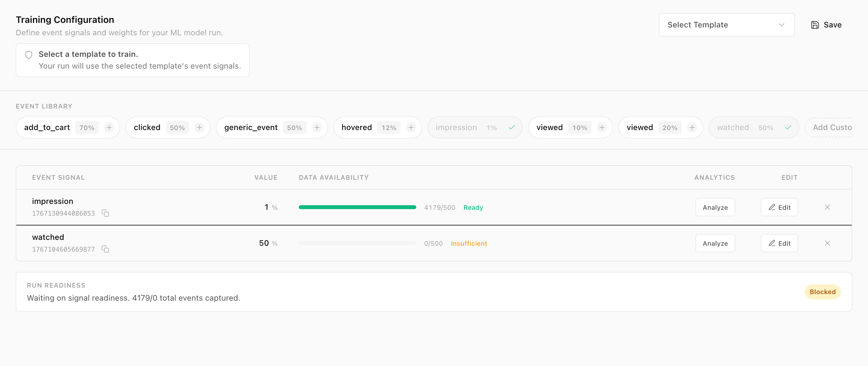The image size is (868, 366).
Task: Add generic_event using its plus icon
Action: 317,128
